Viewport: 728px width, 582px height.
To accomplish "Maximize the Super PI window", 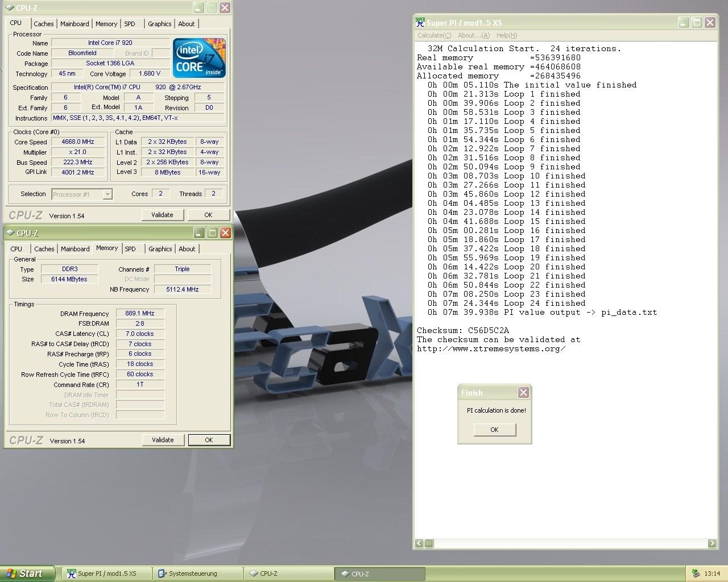I will pyautogui.click(x=697, y=23).
